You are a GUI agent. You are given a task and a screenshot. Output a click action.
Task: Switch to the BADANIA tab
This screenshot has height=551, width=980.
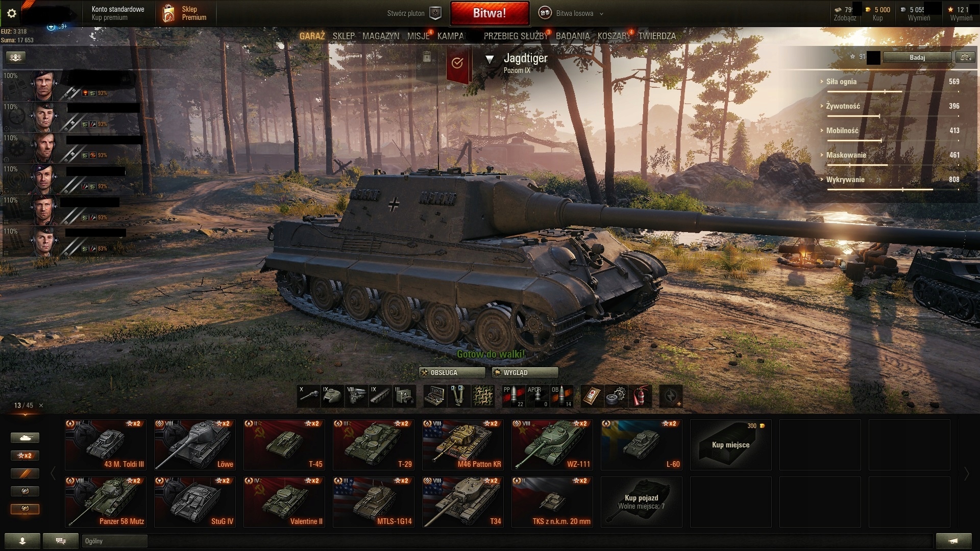(572, 36)
